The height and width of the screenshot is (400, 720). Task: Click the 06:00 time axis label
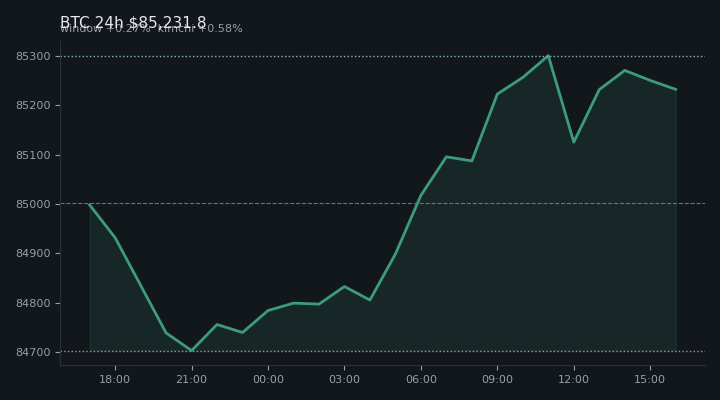coord(421,379)
